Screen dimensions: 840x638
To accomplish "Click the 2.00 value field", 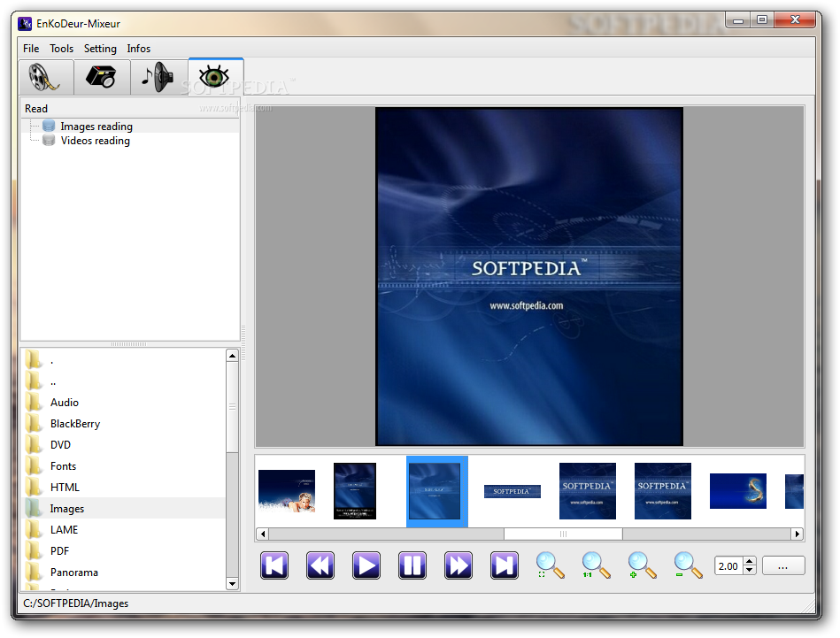I will pyautogui.click(x=728, y=566).
